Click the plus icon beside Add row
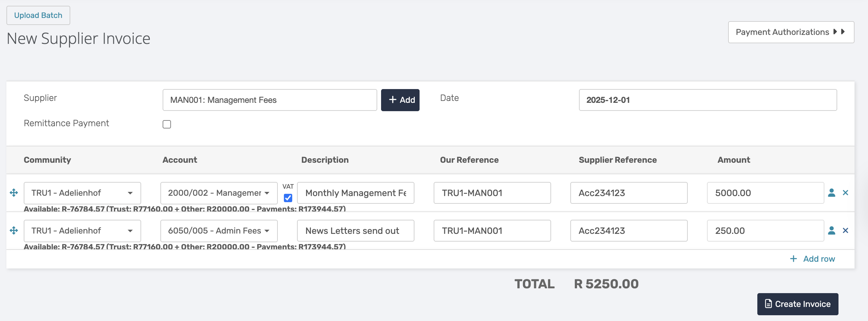Screen dimensions: 868x321 click(x=793, y=259)
